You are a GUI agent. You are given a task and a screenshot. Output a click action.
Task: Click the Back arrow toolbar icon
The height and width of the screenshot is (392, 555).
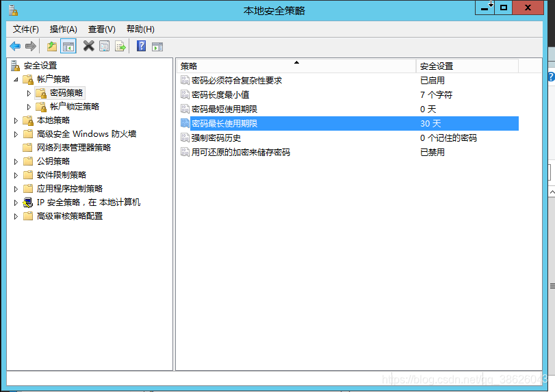tap(15, 47)
